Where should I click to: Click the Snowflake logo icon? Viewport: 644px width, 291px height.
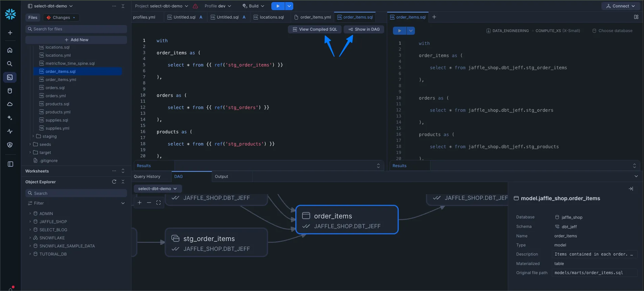[x=10, y=14]
